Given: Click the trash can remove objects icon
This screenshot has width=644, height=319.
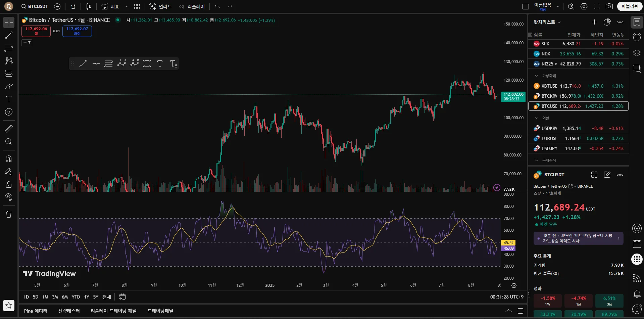Looking at the screenshot, I should [x=9, y=214].
